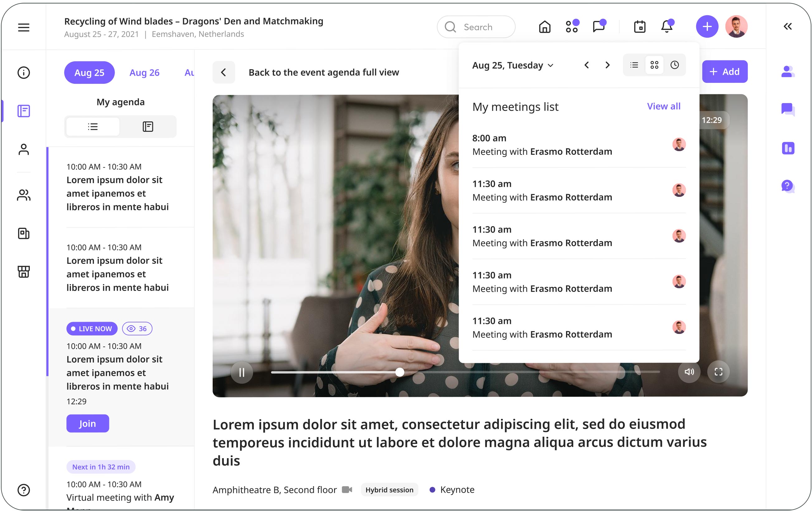This screenshot has height=513, width=812.
Task: Click View all meetings link
Action: click(x=663, y=106)
